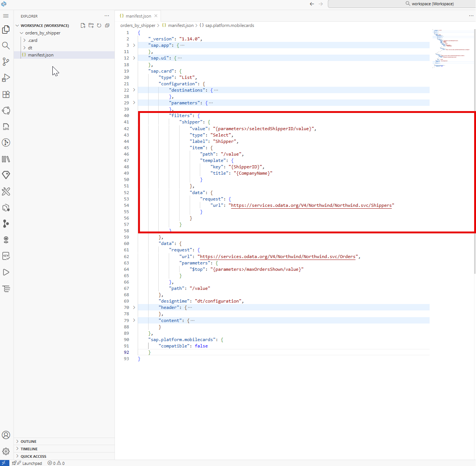Unfold the "content" block on line 79
Viewport: 476px width, 466px height.
point(134,321)
